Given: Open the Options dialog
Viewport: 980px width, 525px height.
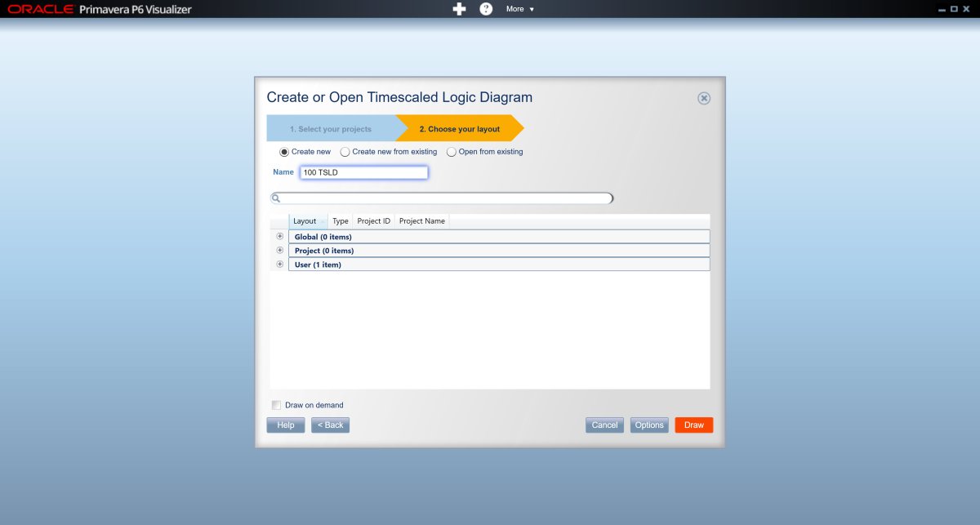Looking at the screenshot, I should pyautogui.click(x=648, y=425).
